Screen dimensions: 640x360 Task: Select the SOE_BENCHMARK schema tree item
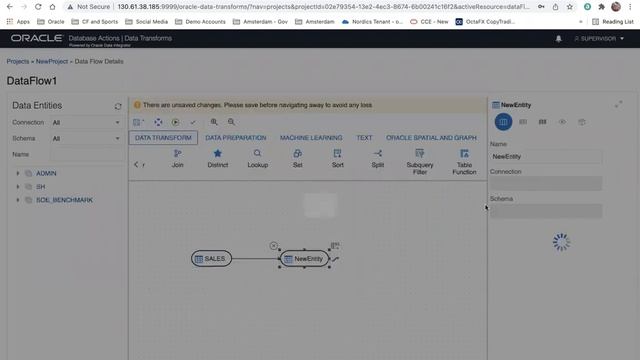click(64, 200)
